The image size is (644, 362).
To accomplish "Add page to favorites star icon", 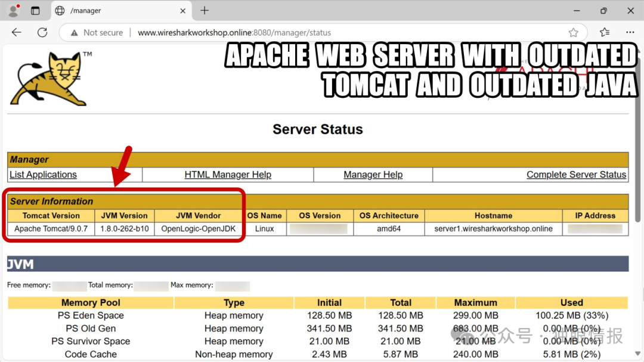I will pyautogui.click(x=574, y=32).
